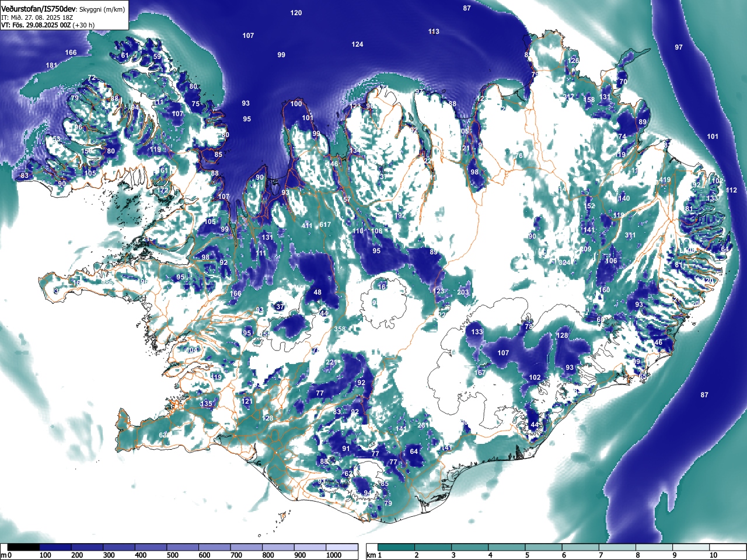Click the 'm' unit label on the legend

click(4, 555)
